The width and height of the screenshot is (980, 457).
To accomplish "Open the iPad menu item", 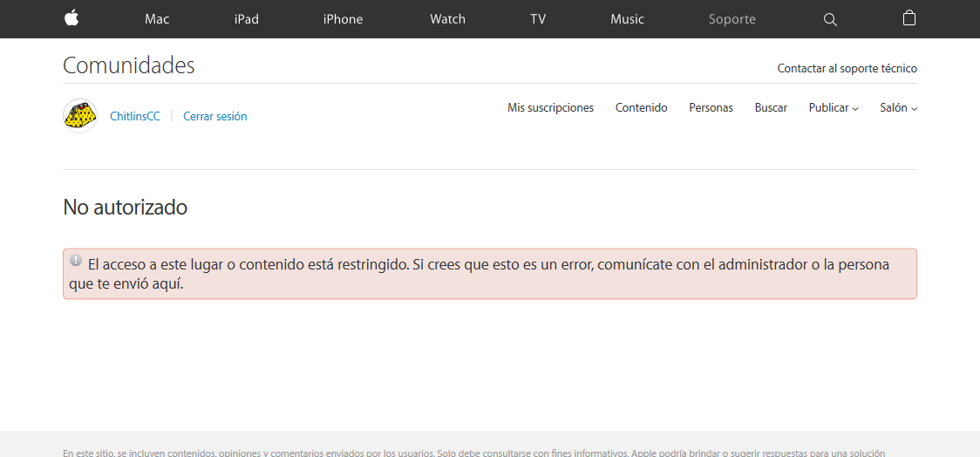I will tap(246, 19).
